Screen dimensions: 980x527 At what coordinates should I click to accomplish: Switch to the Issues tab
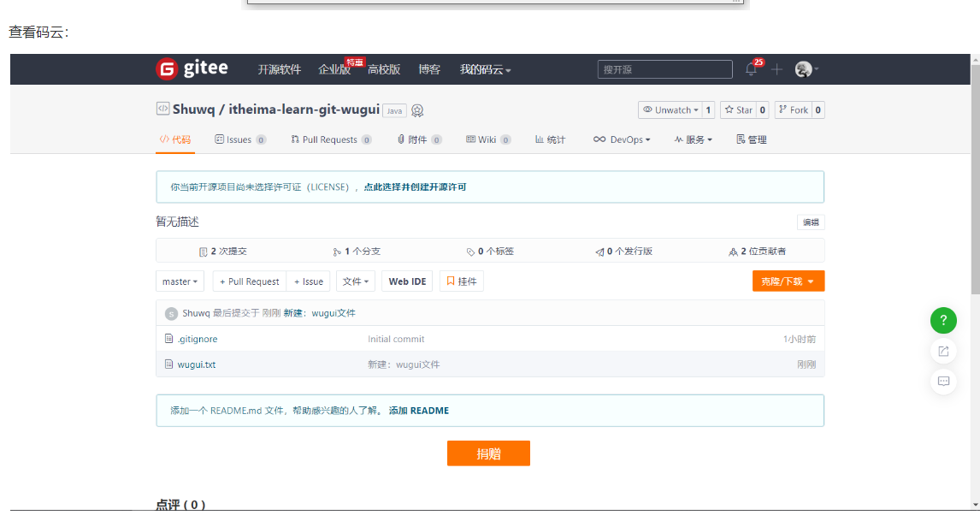pos(240,139)
